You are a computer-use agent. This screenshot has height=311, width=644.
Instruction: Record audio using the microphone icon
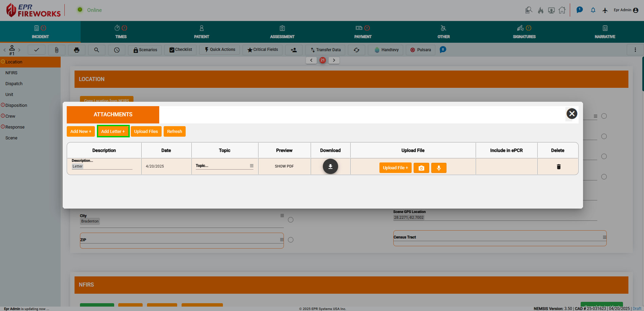(x=438, y=168)
